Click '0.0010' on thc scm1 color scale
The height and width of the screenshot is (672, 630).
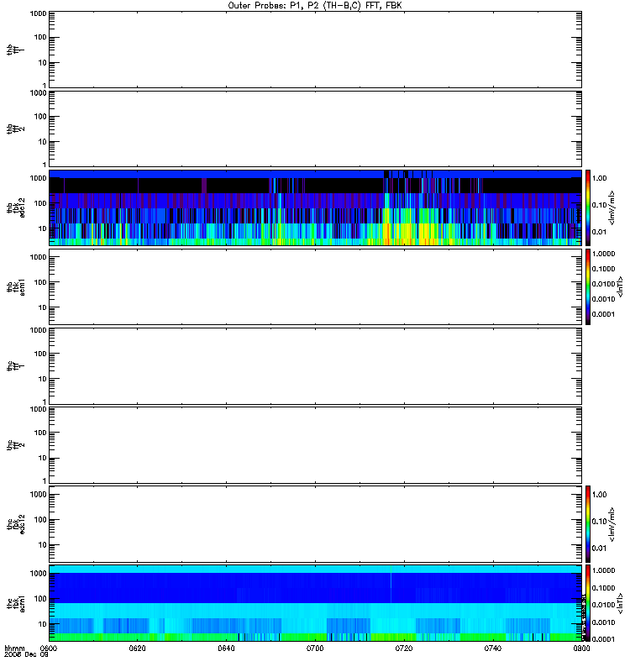pyautogui.click(x=603, y=622)
